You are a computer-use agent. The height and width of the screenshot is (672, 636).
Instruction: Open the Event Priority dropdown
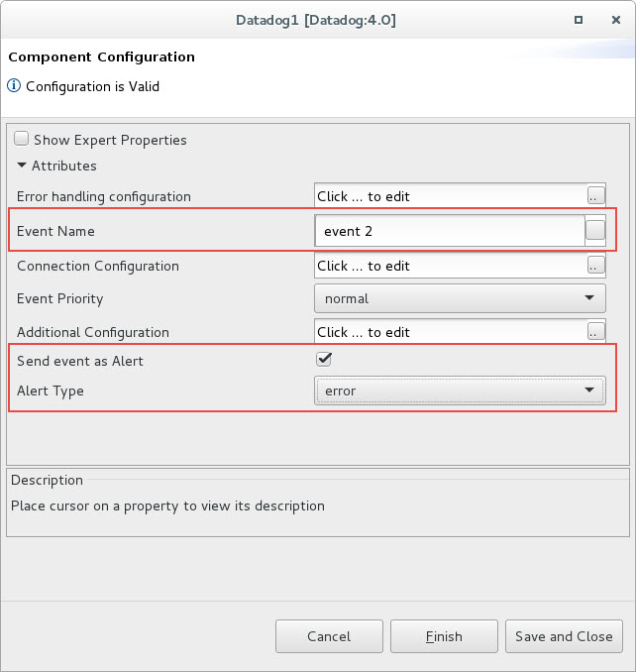pos(460,298)
